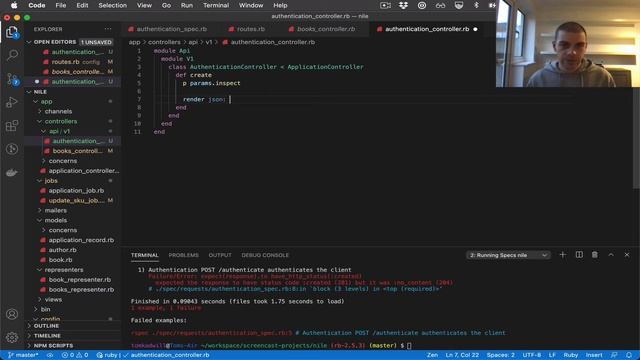
Task: Open notifications bell in status bar
Action: [629, 355]
